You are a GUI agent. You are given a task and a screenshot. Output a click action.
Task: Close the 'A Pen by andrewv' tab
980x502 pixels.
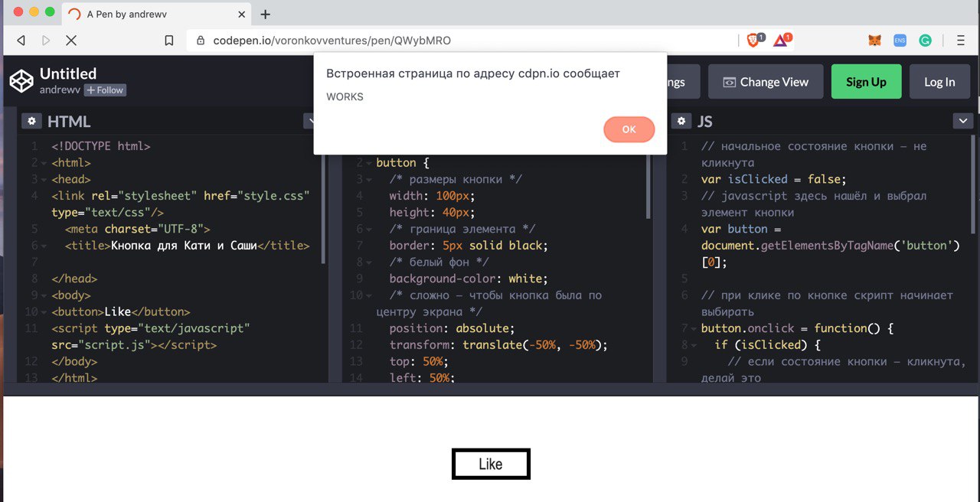tap(242, 14)
